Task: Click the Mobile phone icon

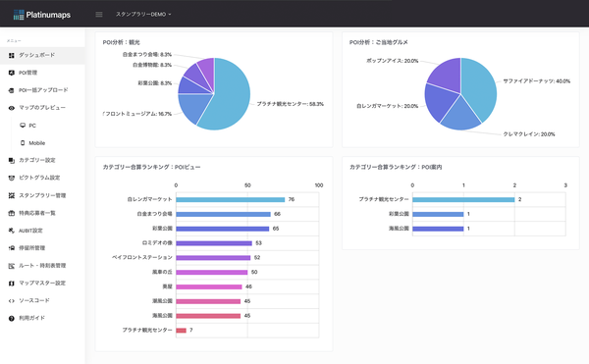Action: [x=23, y=143]
